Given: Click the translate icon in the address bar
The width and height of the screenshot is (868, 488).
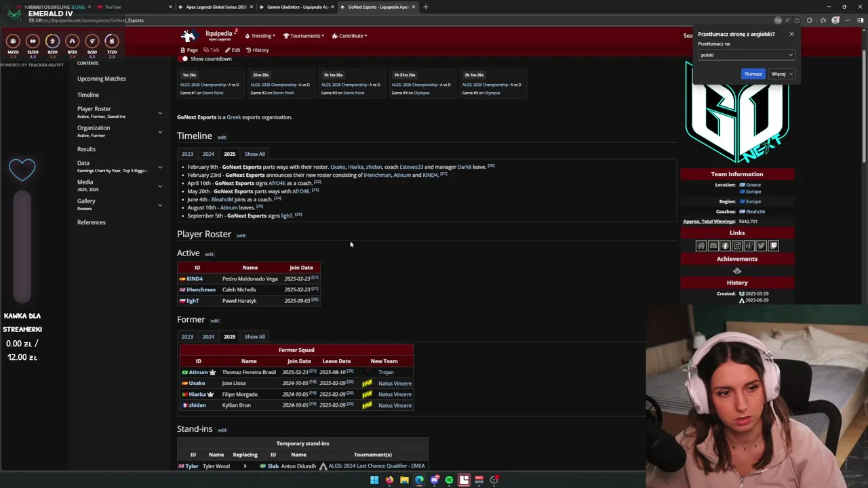Looking at the screenshot, I should click(x=778, y=20).
